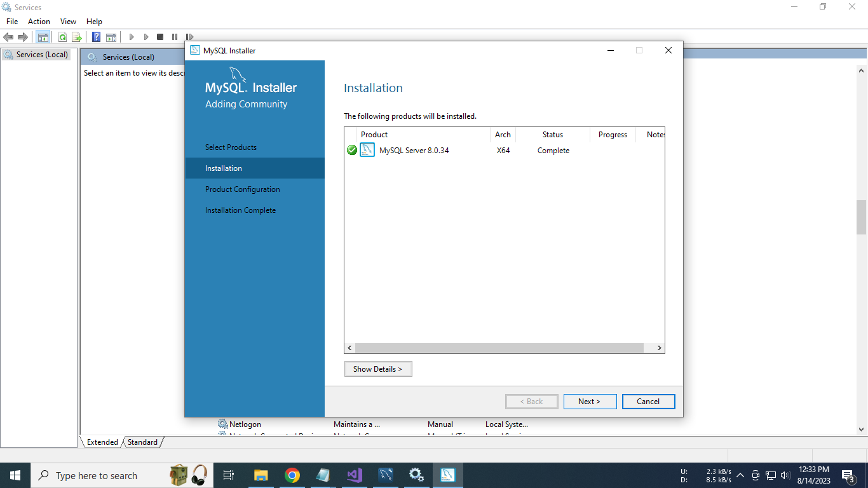Click blue Help icon in Services toolbar
The height and width of the screenshot is (488, 868).
coord(97,37)
